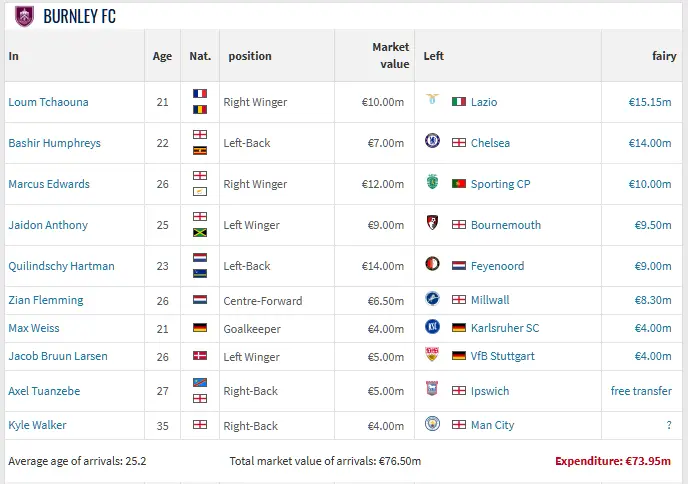
Task: Open the Karlsruher SC club link
Action: tap(505, 328)
